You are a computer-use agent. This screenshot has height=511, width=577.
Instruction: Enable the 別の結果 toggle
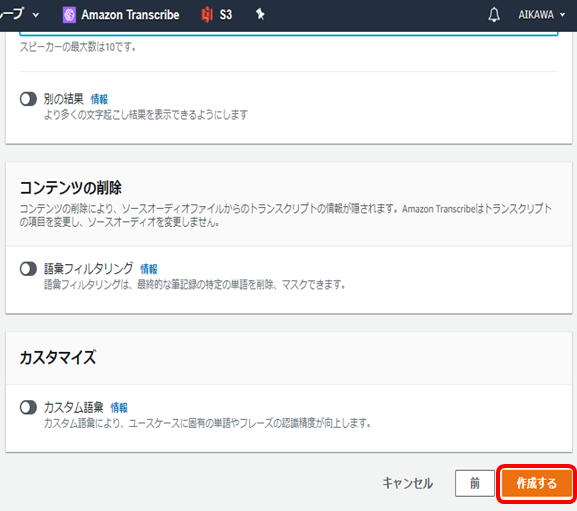[28, 99]
